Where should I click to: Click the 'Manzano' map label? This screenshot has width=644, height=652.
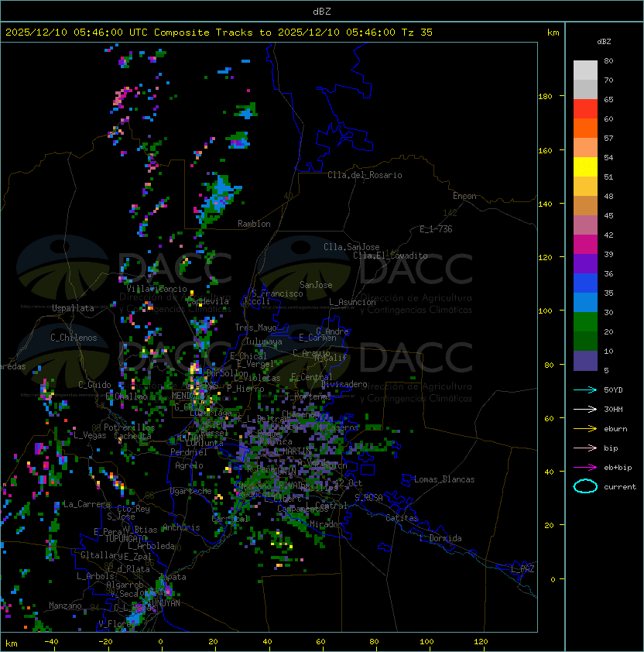coord(65,606)
